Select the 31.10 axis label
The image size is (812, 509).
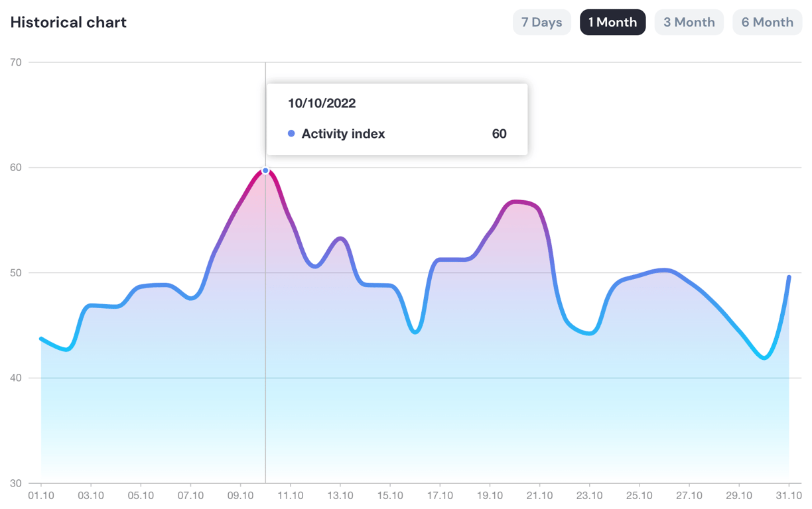pos(789,495)
